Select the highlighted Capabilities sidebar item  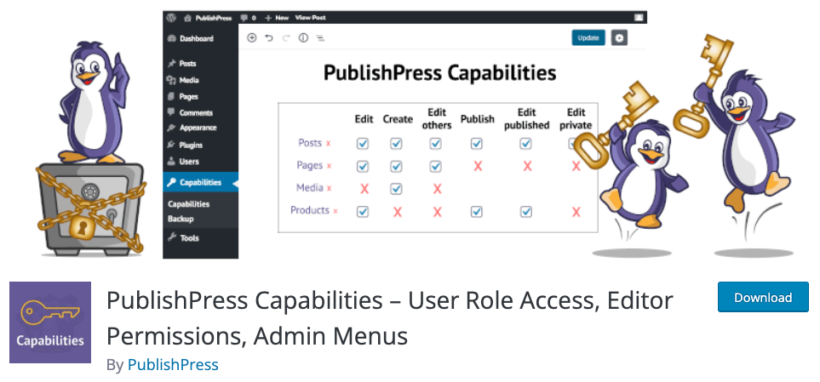tap(201, 183)
